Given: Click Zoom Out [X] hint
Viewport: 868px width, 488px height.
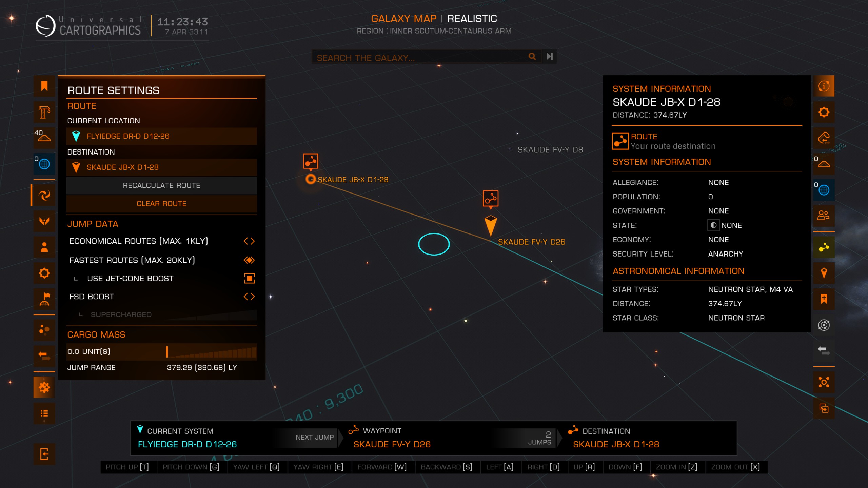Looking at the screenshot, I should coord(736,467).
